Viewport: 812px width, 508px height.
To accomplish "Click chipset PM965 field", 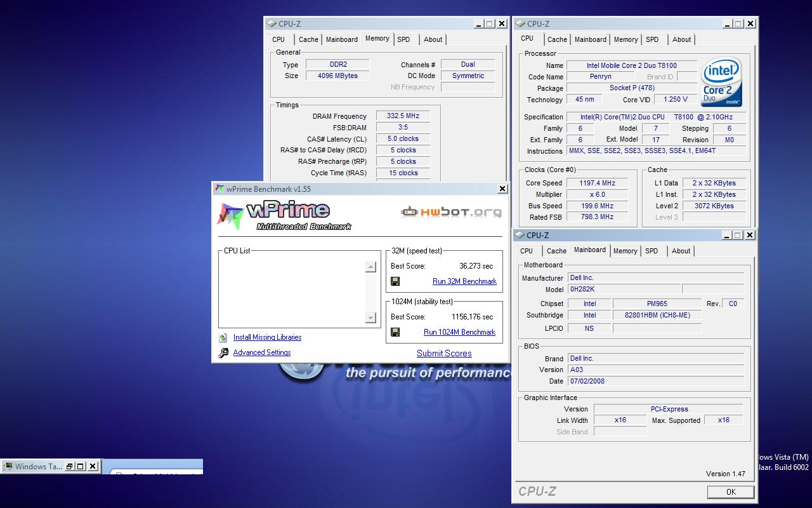I will 657,304.
